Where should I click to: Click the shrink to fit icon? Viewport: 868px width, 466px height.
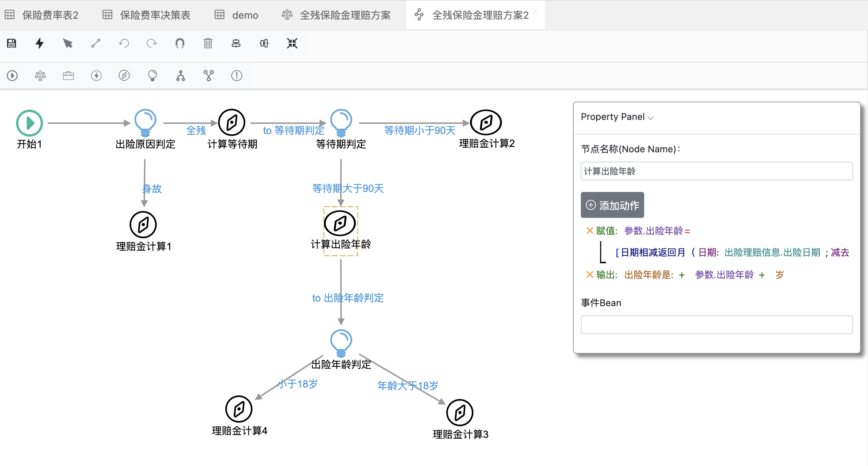click(x=292, y=43)
